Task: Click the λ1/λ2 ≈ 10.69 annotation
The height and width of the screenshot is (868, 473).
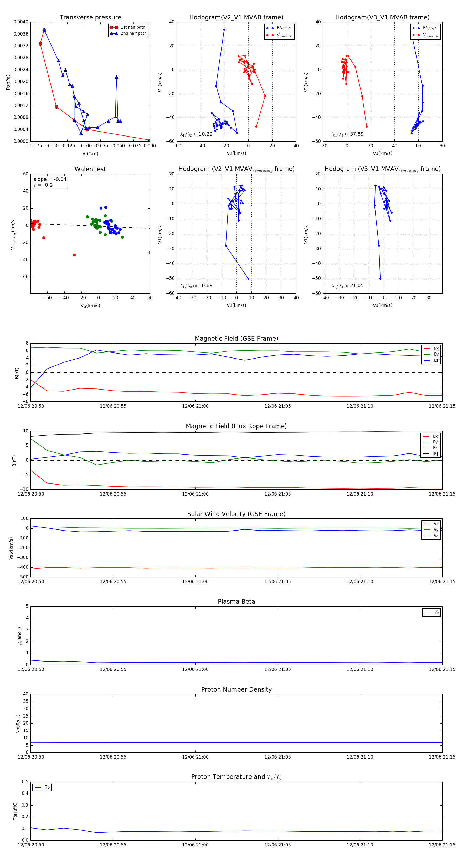Action: tap(196, 286)
